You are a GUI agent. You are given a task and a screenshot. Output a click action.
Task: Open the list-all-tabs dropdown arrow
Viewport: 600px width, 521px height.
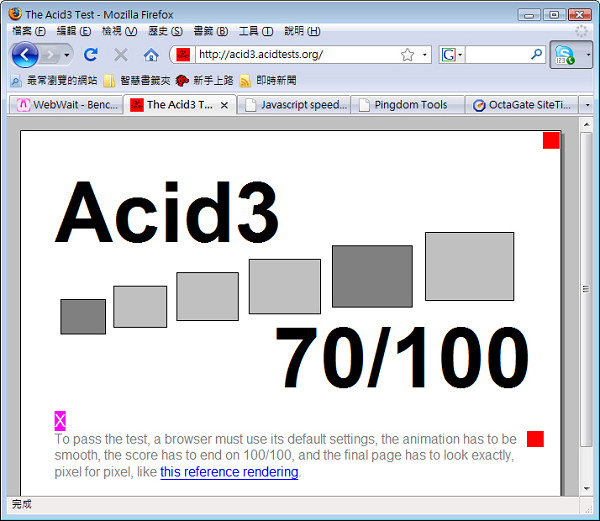(587, 105)
